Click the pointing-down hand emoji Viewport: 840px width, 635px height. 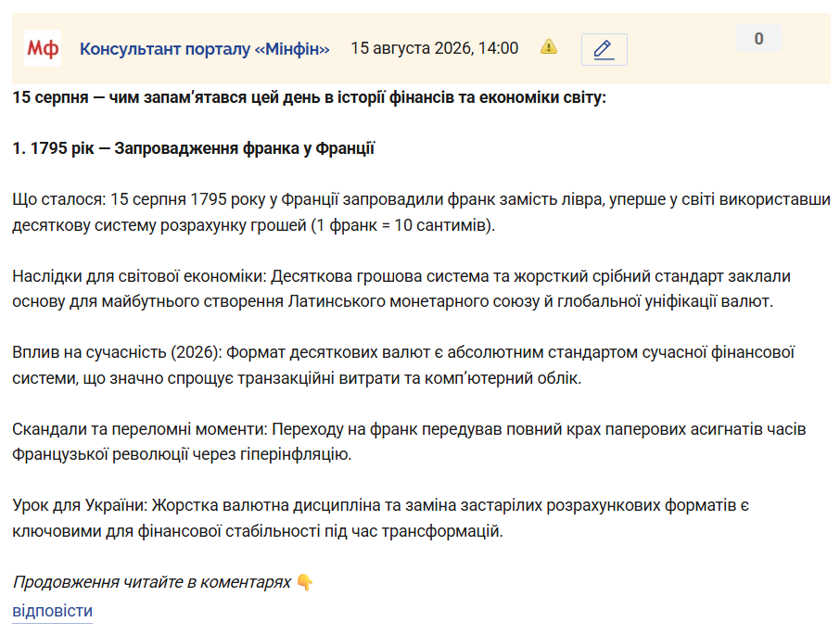[x=305, y=582]
